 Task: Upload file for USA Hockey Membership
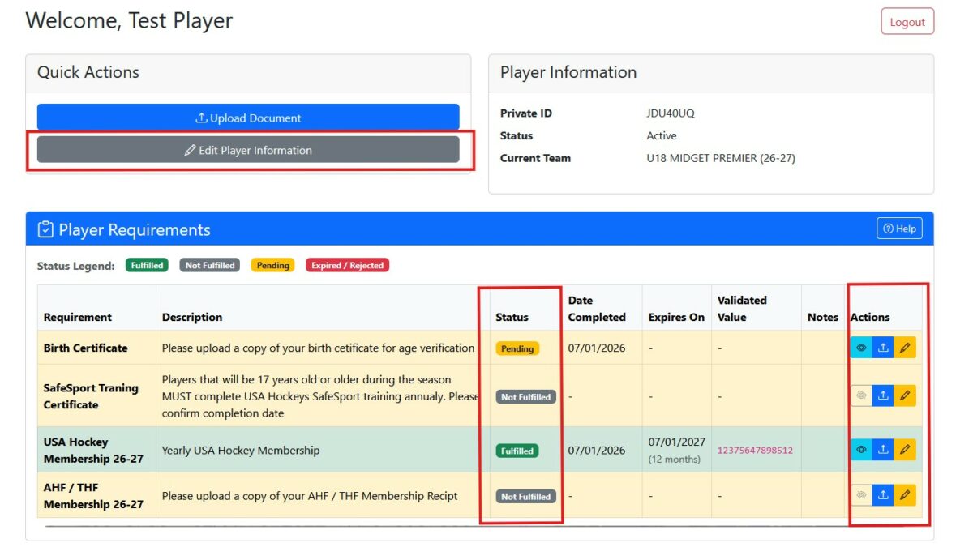(883, 449)
